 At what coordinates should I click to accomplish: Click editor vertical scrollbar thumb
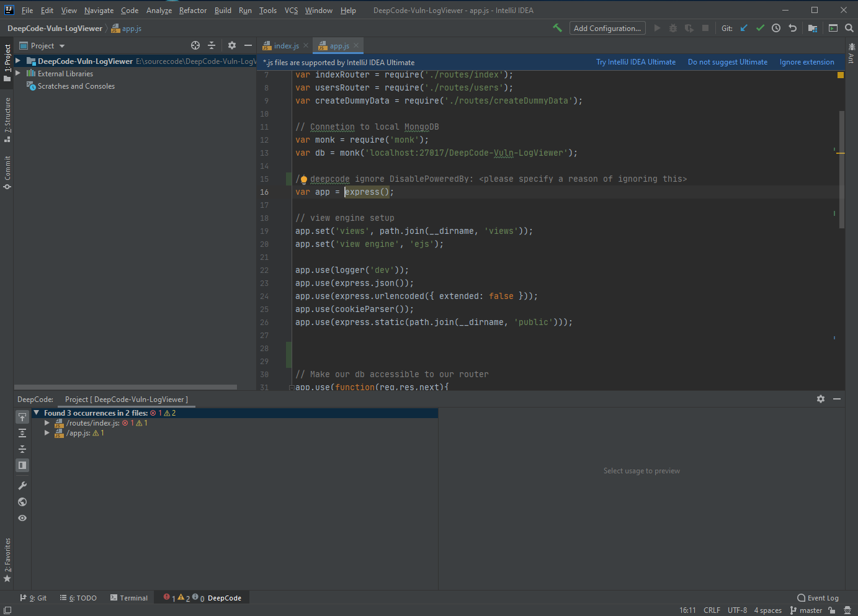pyautogui.click(x=842, y=170)
